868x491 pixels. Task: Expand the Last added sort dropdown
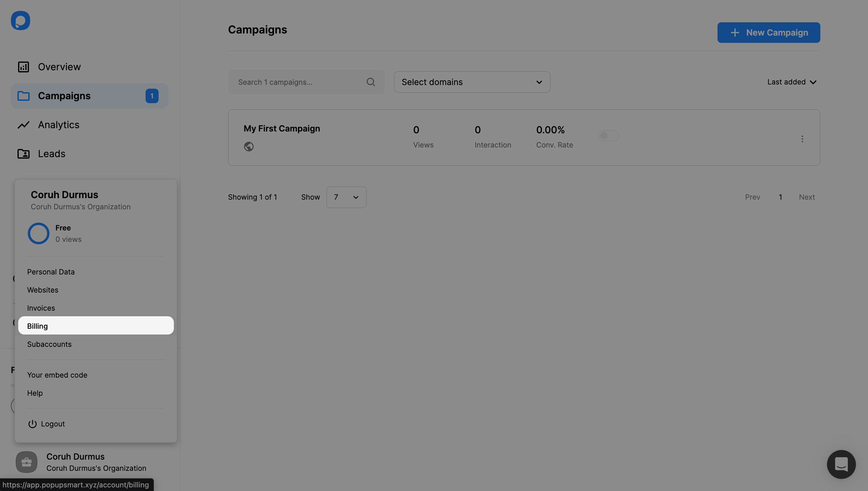point(791,82)
